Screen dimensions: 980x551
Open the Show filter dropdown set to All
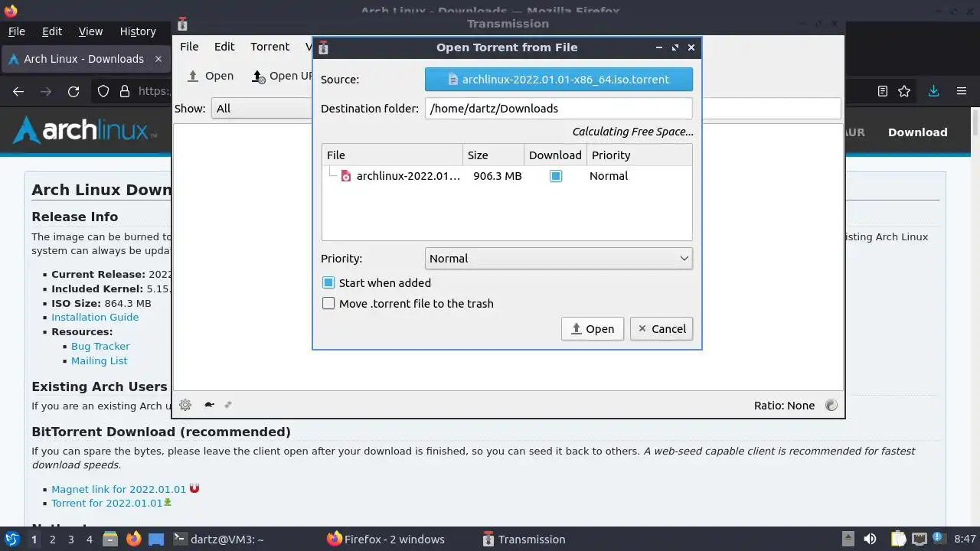click(x=262, y=109)
